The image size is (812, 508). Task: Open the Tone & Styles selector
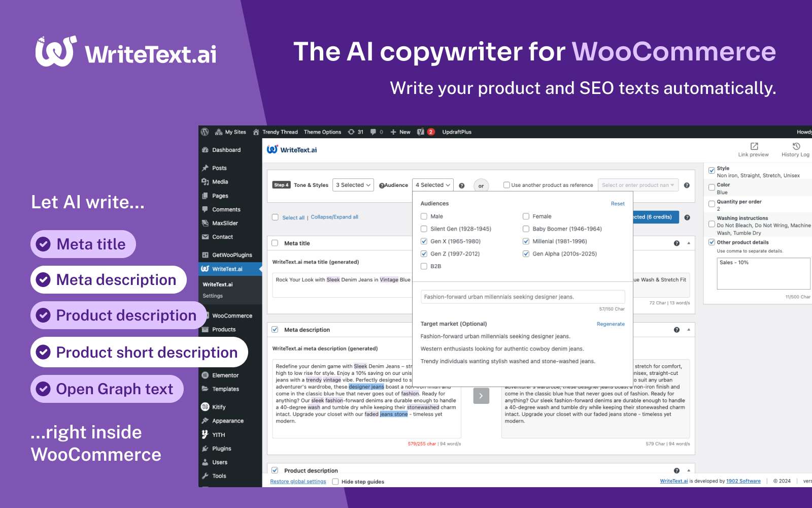pos(353,185)
